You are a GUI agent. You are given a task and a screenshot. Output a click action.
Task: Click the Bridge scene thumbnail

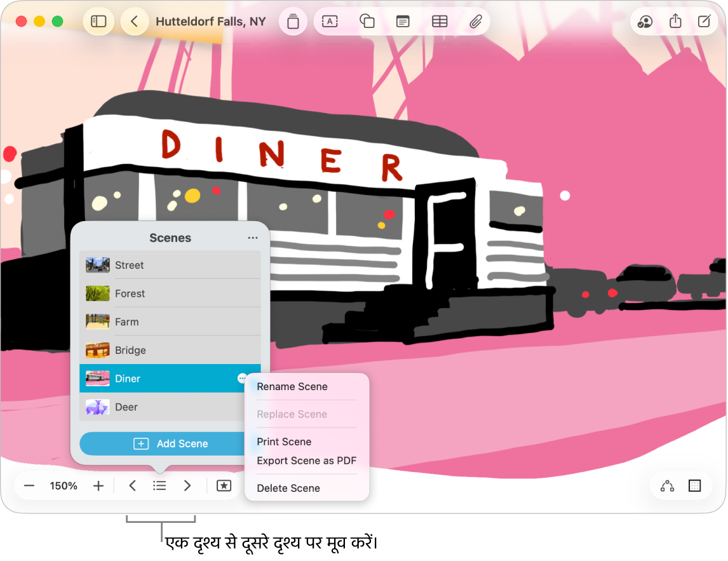(x=97, y=349)
